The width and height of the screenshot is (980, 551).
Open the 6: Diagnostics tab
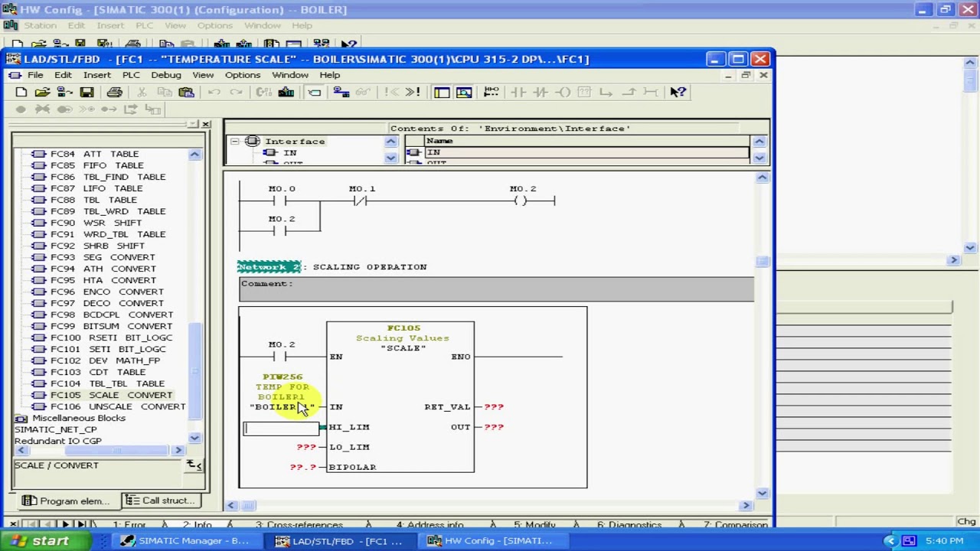629,525
